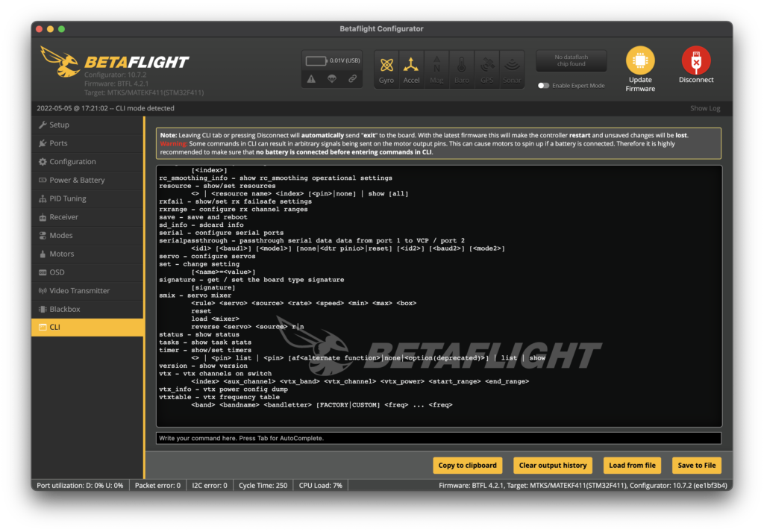This screenshot has height=532, width=764.
Task: Click the yellow CLI warning note box
Action: click(439, 144)
